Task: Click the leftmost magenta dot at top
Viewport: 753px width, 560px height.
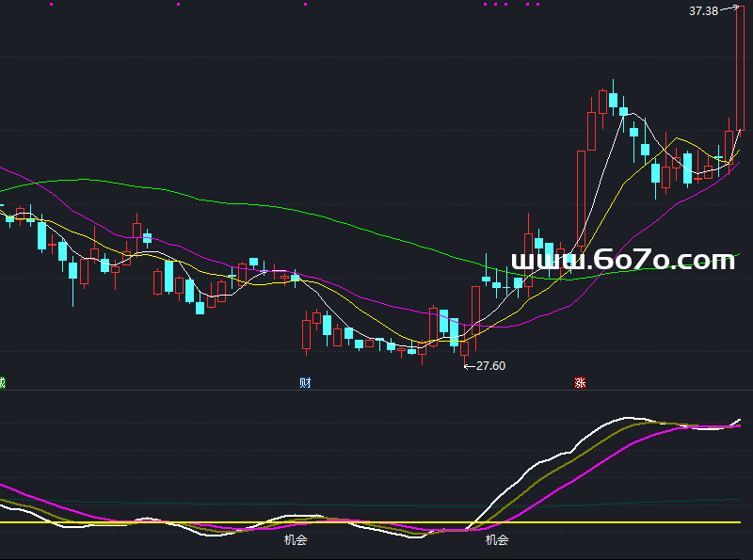Action: 51,4
